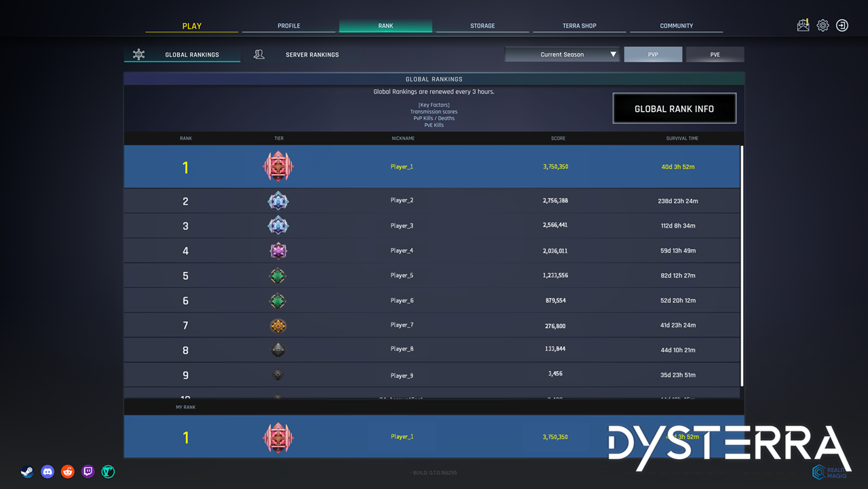
Task: Click Player_7's orange tier badge
Action: click(278, 325)
